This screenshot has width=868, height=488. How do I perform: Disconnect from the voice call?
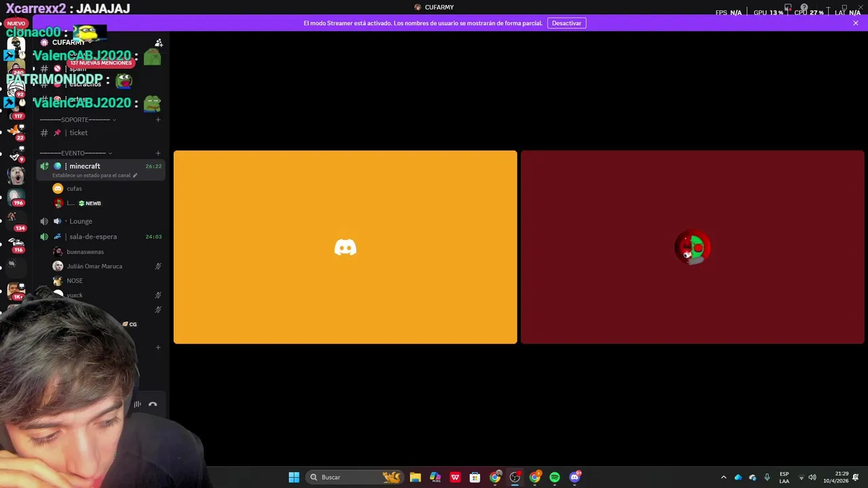click(x=153, y=405)
